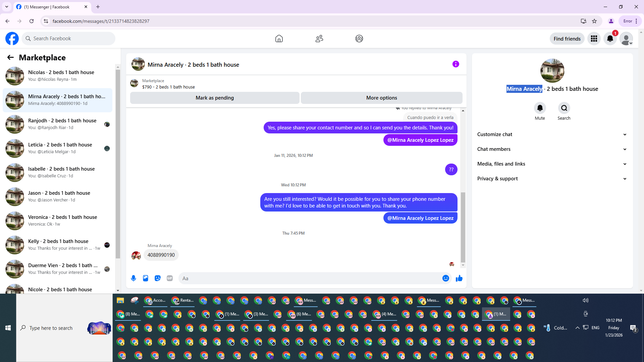Open the sticker picker icon
This screenshot has width=644, height=362.
158,278
